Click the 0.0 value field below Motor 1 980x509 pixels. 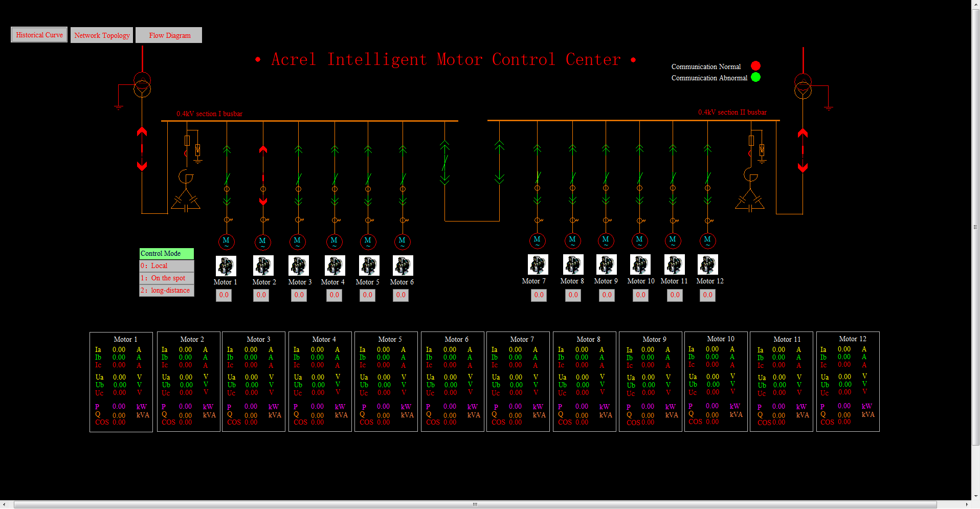[x=224, y=295]
